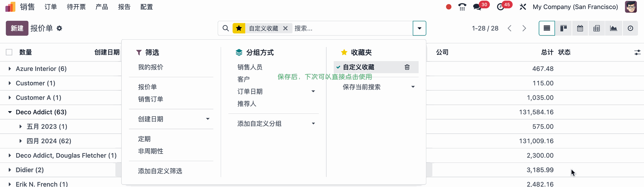Click the gear icon beside 报价单

click(x=59, y=28)
